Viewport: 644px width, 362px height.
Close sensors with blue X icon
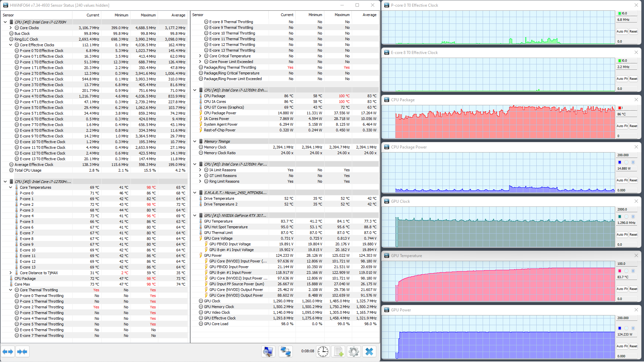click(x=369, y=352)
